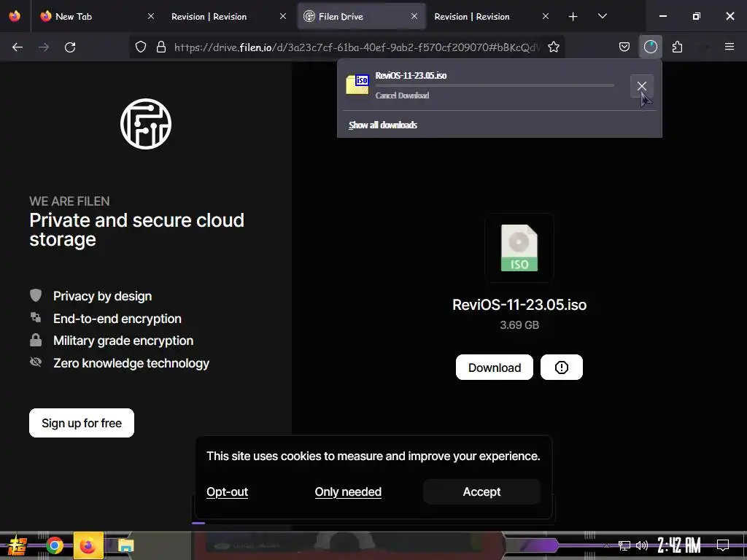Close the first Revision tab
Viewport: 747px width, 560px height.
click(x=282, y=16)
